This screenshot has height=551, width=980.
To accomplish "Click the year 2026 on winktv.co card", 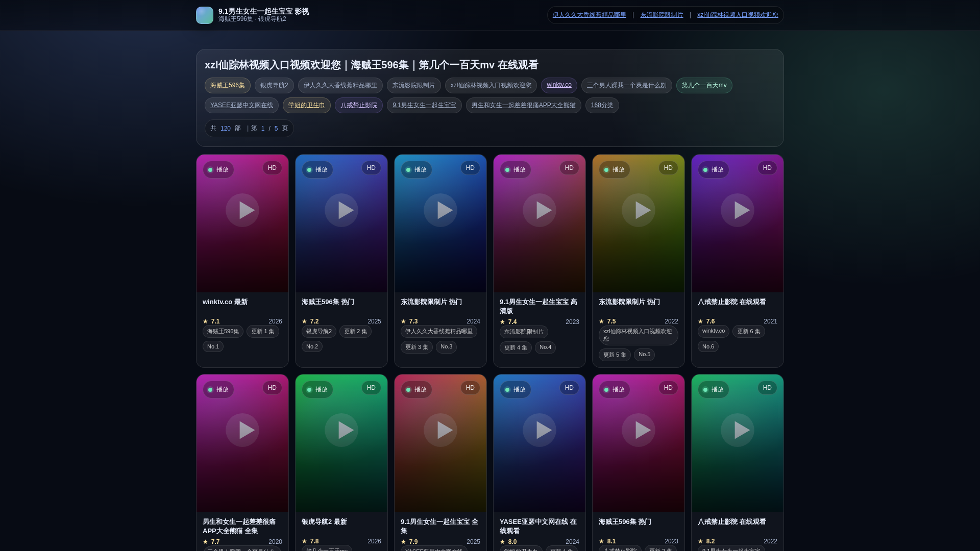I will pos(275,321).
